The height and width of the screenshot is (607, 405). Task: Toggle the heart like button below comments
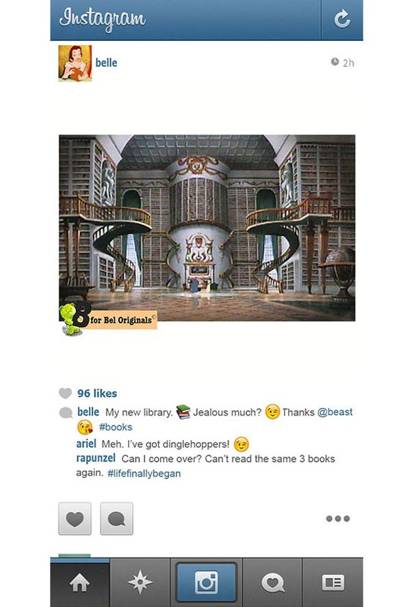[75, 519]
